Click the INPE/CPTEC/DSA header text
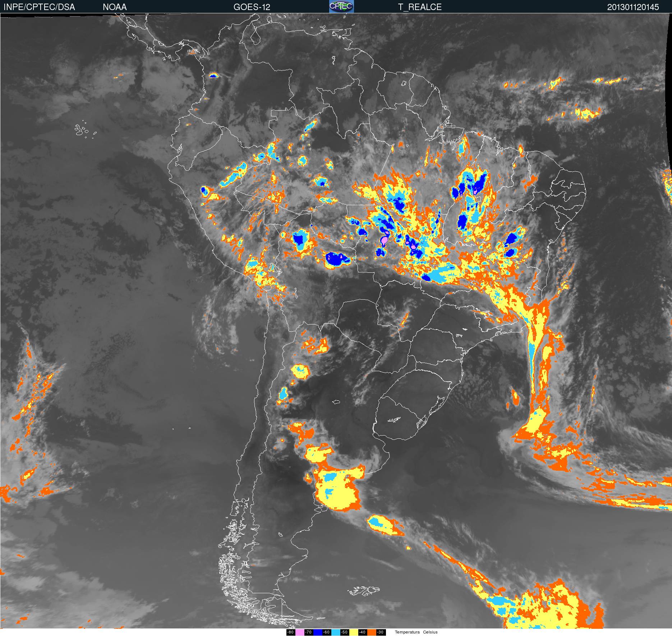This screenshot has height=636, width=672. pyautogui.click(x=39, y=7)
